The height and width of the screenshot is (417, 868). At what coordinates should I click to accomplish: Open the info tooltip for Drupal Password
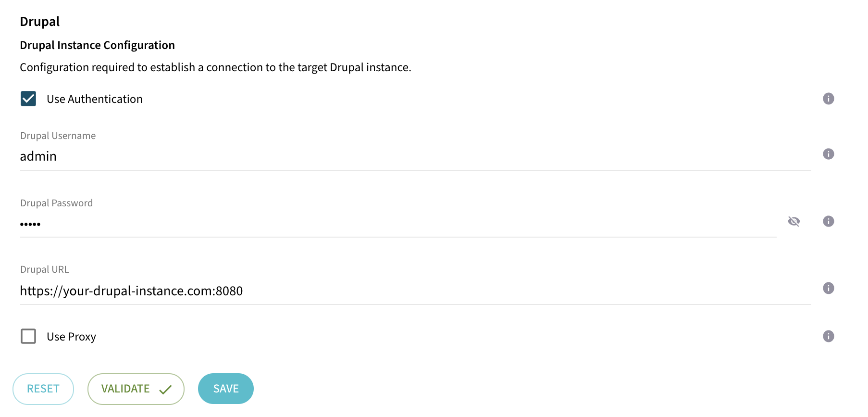point(829,221)
